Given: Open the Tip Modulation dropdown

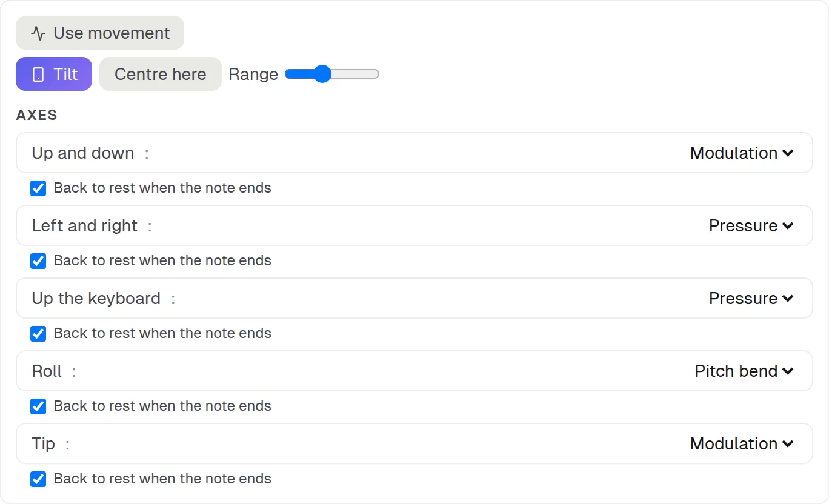Looking at the screenshot, I should coord(742,444).
